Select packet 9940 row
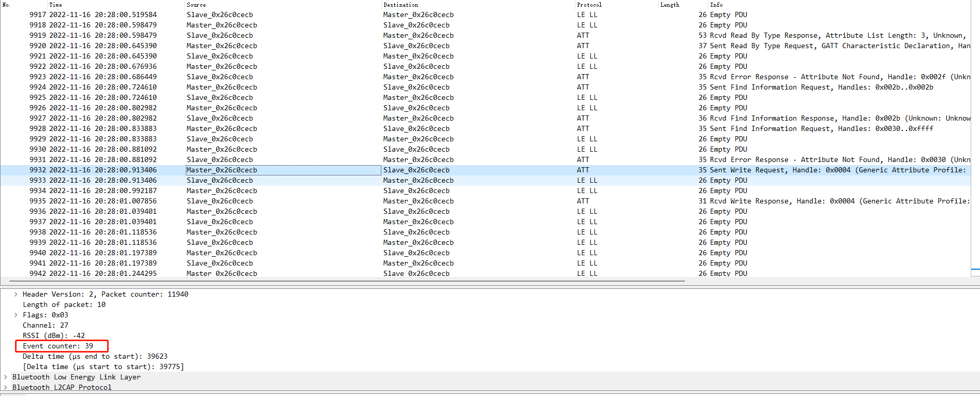Screen dimensions: 980x396 [485, 253]
